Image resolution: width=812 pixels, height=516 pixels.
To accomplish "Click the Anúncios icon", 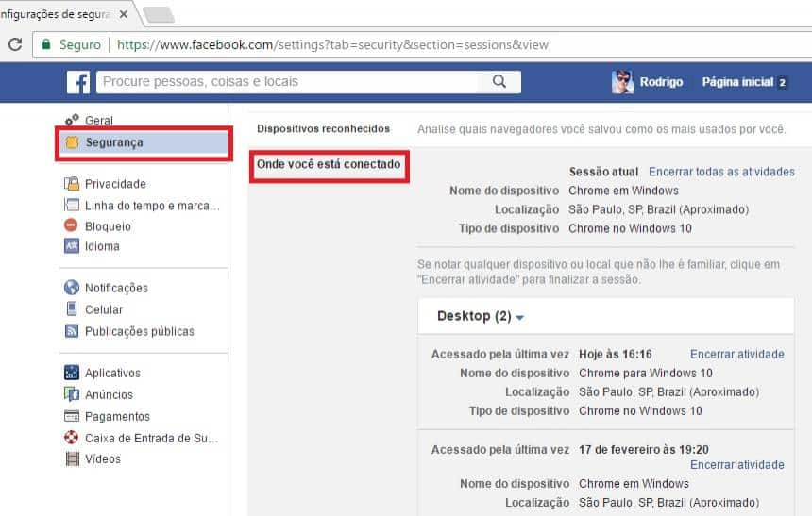I will (x=72, y=394).
